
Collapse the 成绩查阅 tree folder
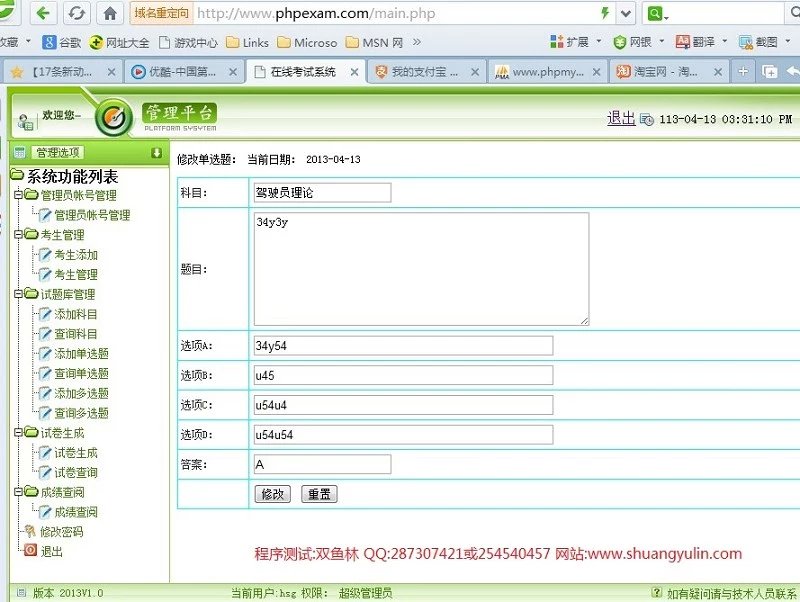(x=18, y=491)
